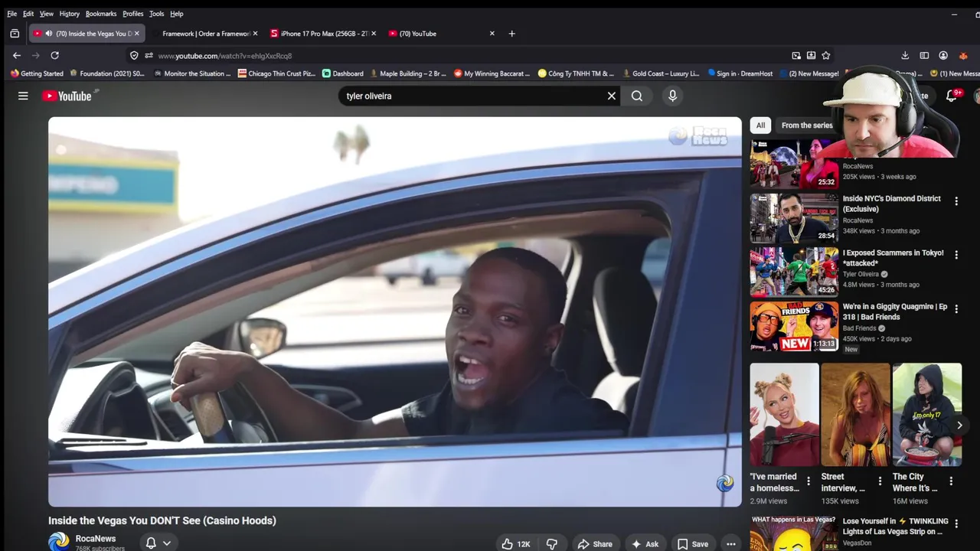980x551 pixels.
Task: Click install/save page icon in address bar
Action: 811,55
